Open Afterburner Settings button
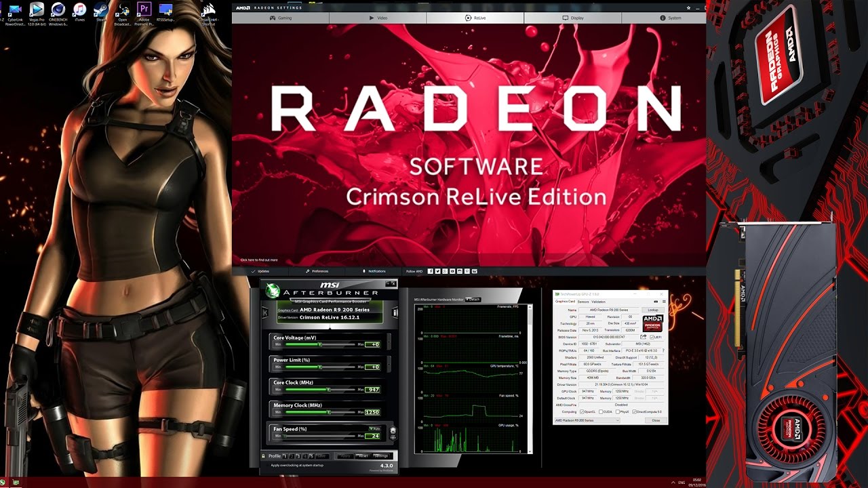Viewport: 868px width, 488px height. tap(381, 456)
